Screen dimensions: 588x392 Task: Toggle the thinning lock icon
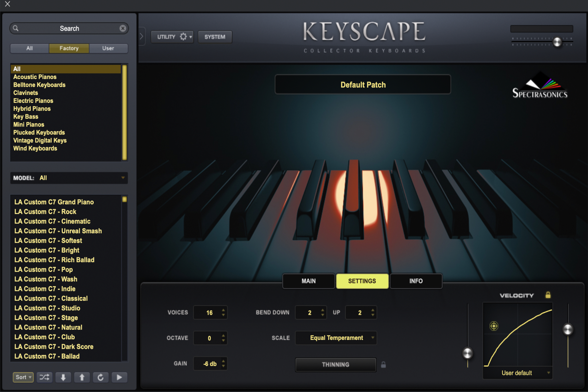tap(383, 364)
